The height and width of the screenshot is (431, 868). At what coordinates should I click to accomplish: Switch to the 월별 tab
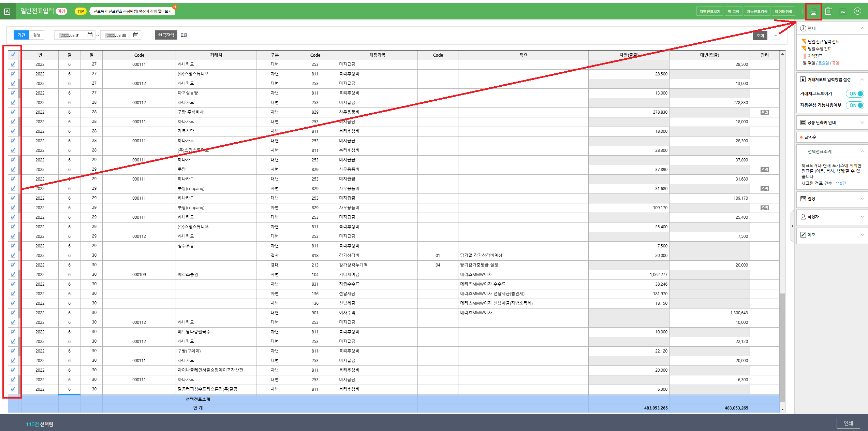[37, 35]
